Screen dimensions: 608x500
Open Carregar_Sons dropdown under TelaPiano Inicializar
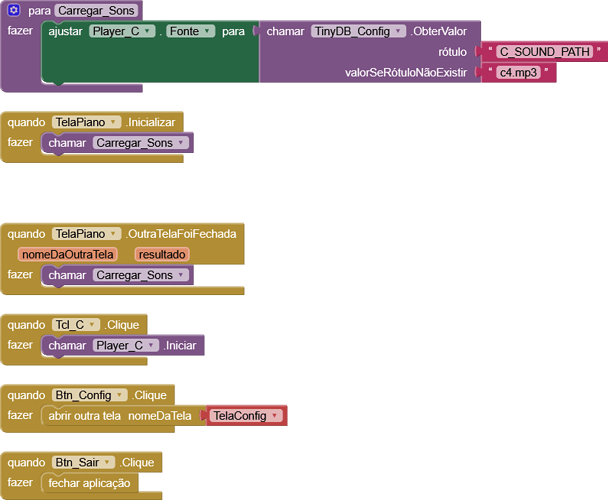(x=181, y=143)
